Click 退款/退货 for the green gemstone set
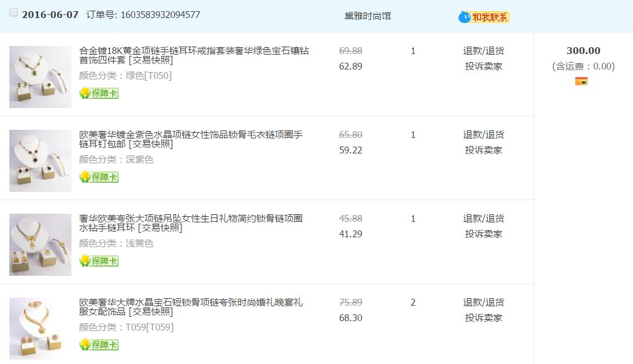 (483, 51)
